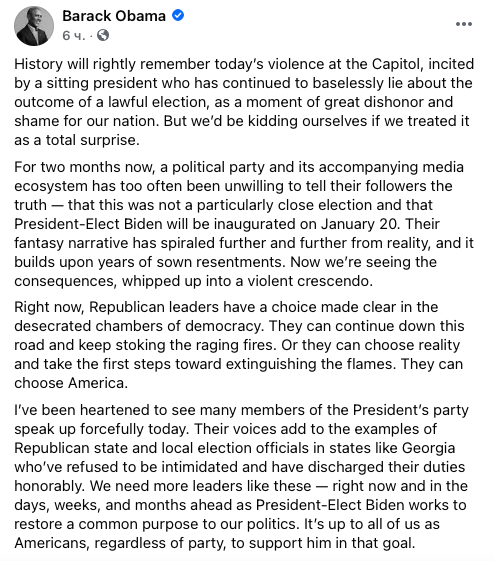Click the word 'Capitol' in the first paragraph

coord(395,64)
